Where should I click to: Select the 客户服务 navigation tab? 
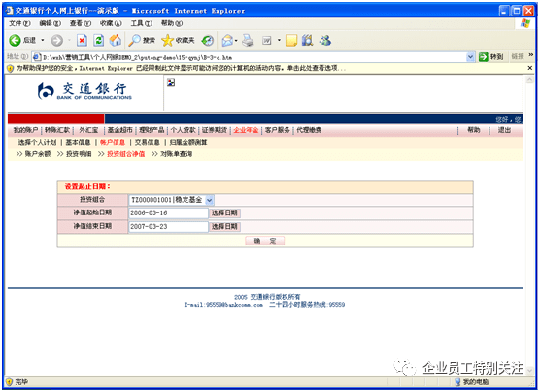pos(277,130)
